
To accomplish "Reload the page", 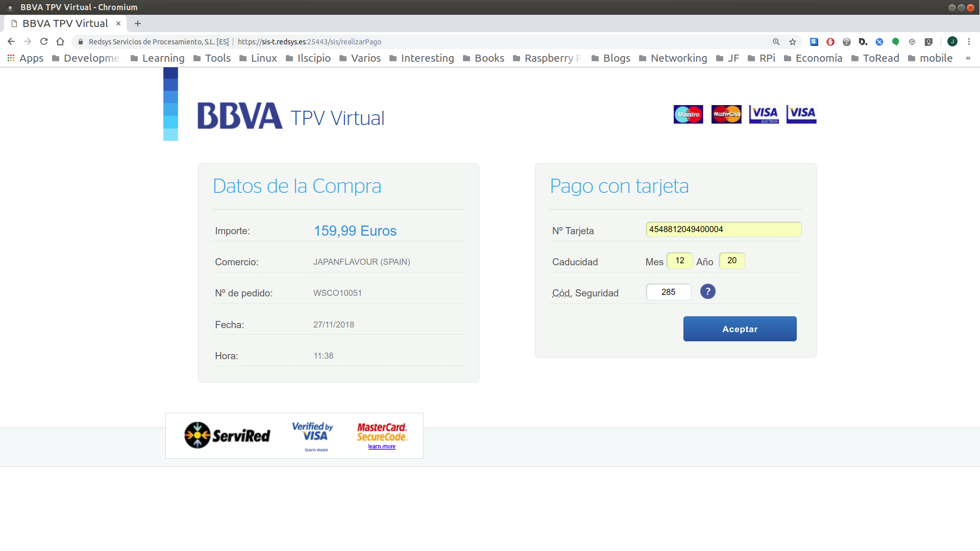I will click(x=44, y=42).
